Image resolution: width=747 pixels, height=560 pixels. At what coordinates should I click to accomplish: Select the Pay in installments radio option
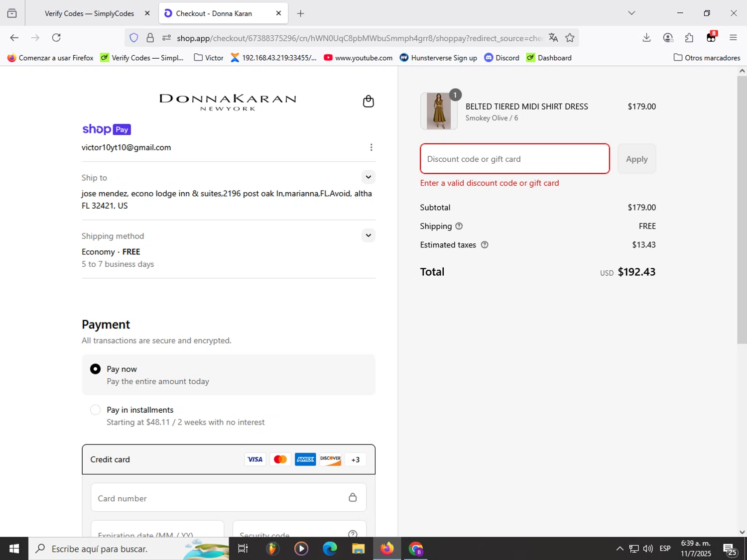point(95,410)
